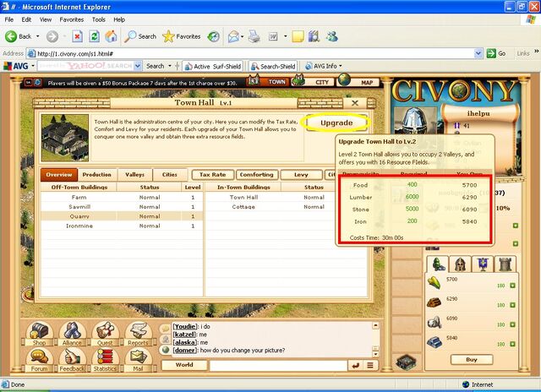Image resolution: width=541 pixels, height=392 pixels.
Task: Click the corn food resource icon
Action: [434, 283]
